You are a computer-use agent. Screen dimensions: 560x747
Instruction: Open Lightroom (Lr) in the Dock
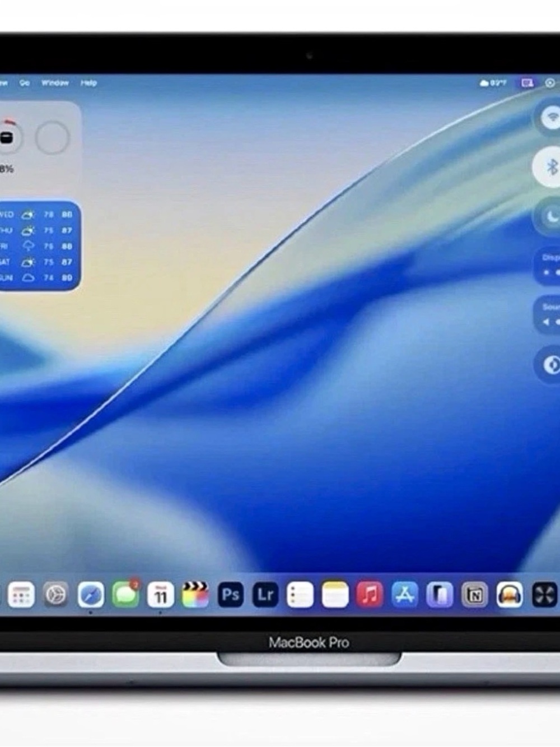(265, 595)
